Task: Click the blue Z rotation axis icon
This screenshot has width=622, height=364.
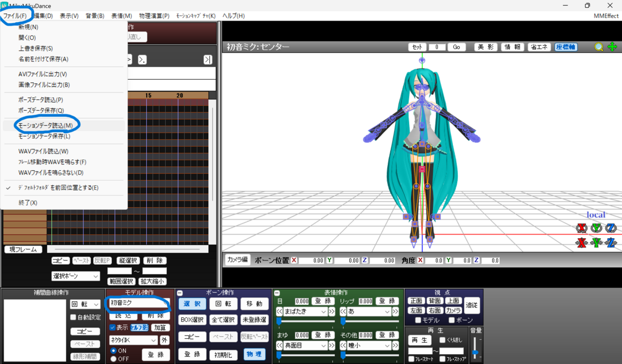Action: pos(611,227)
